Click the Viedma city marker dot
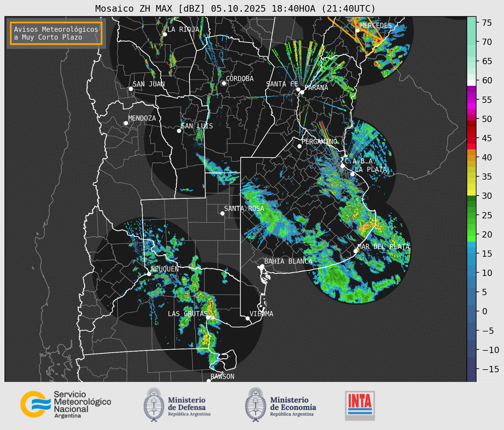This screenshot has width=504, height=430. coord(248,318)
